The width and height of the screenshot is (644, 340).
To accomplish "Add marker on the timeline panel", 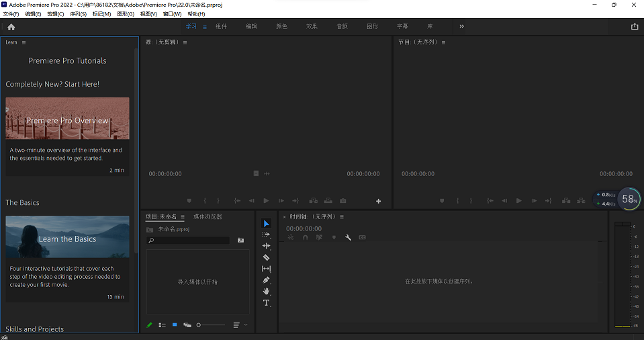I will pos(334,237).
